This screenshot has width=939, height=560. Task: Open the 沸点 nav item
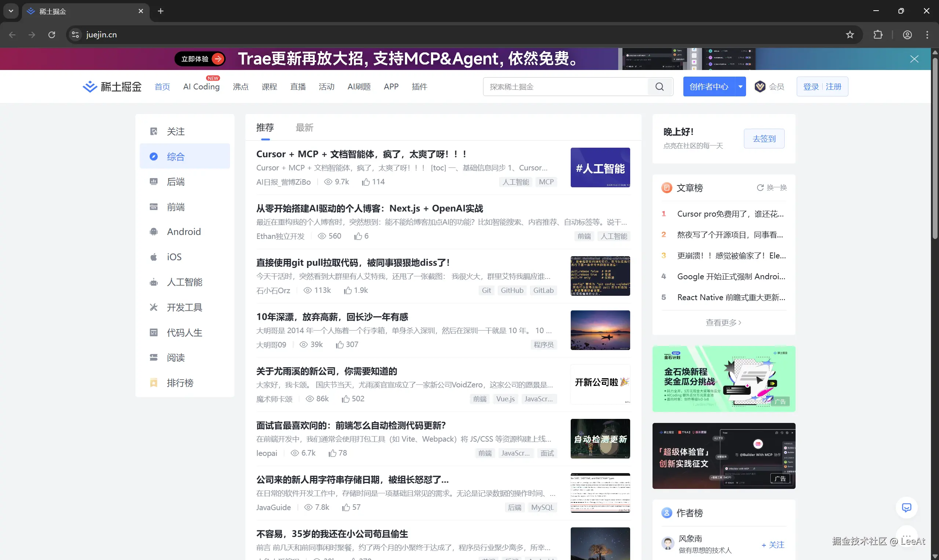(241, 86)
